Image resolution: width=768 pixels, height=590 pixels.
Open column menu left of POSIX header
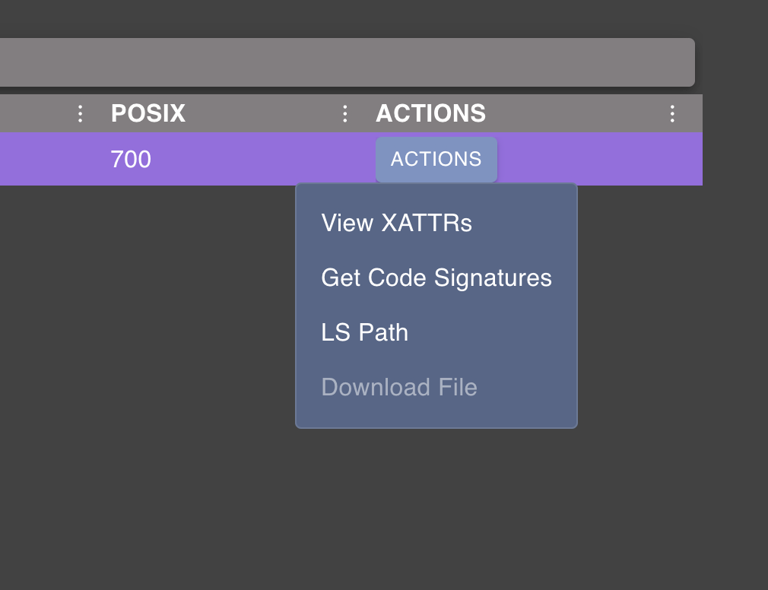point(80,114)
